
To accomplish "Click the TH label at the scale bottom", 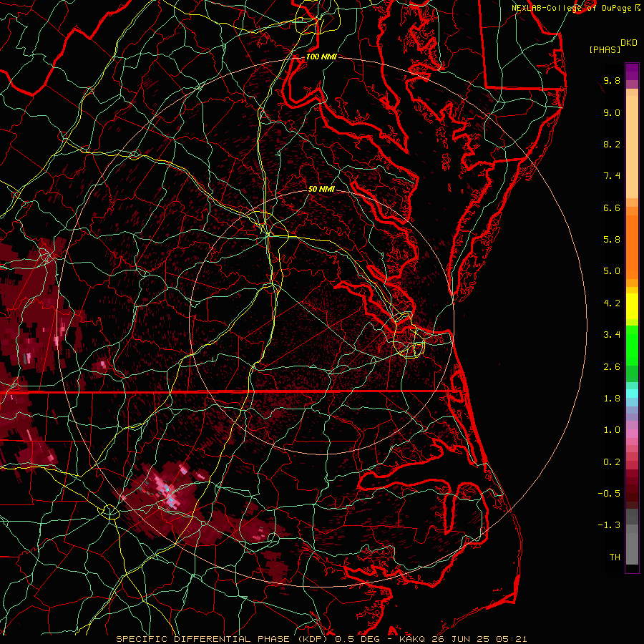I will click(x=615, y=557).
